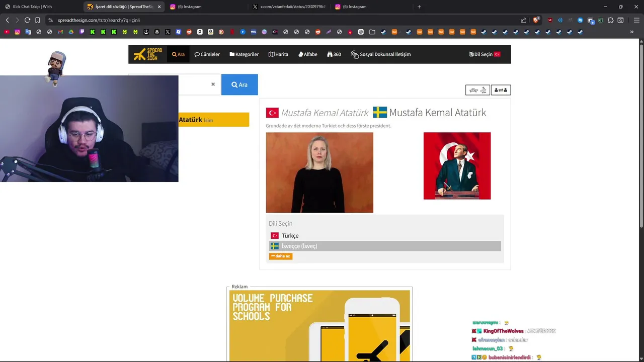Collapse the list with 'daha az' button

click(x=280, y=256)
